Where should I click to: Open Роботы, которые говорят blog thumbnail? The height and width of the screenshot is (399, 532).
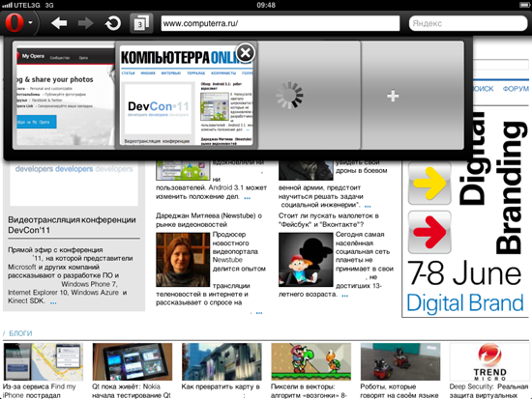pos(400,361)
